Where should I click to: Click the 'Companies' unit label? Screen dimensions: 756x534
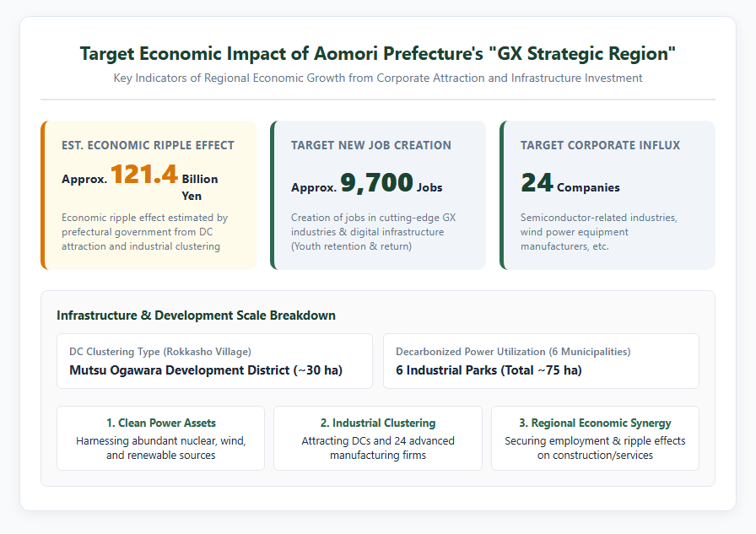coord(588,187)
